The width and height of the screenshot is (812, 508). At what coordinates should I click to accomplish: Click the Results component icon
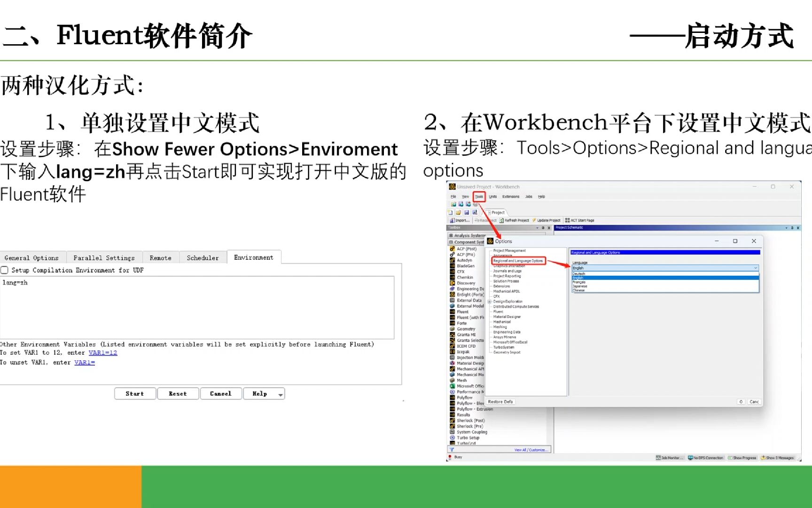coord(453,415)
